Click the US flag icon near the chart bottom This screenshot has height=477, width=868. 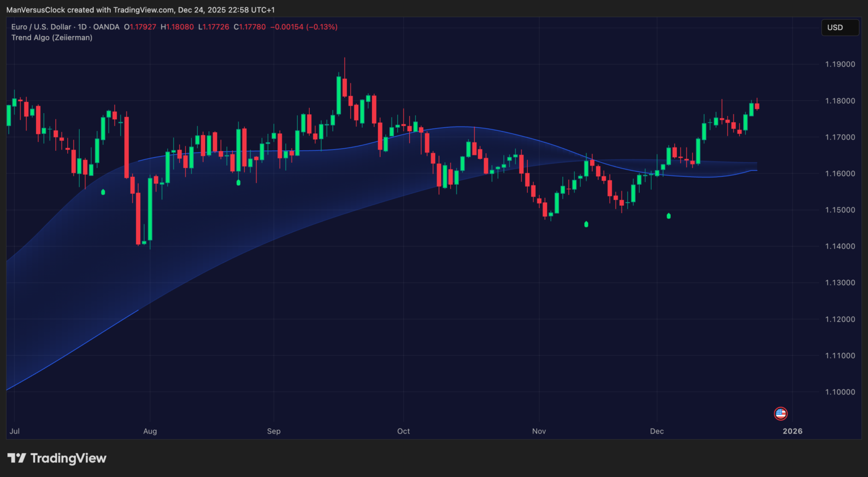[x=780, y=413]
